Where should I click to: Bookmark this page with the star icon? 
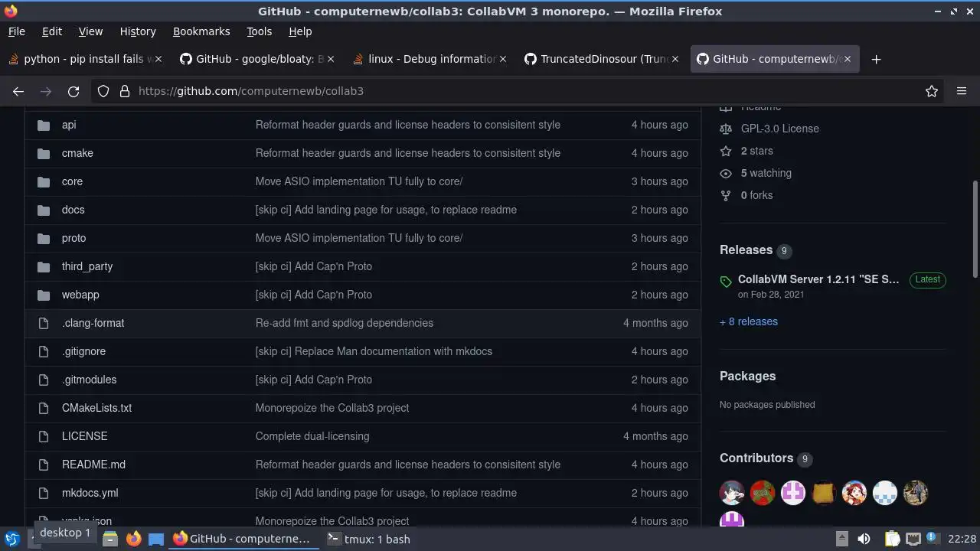[x=932, y=91]
